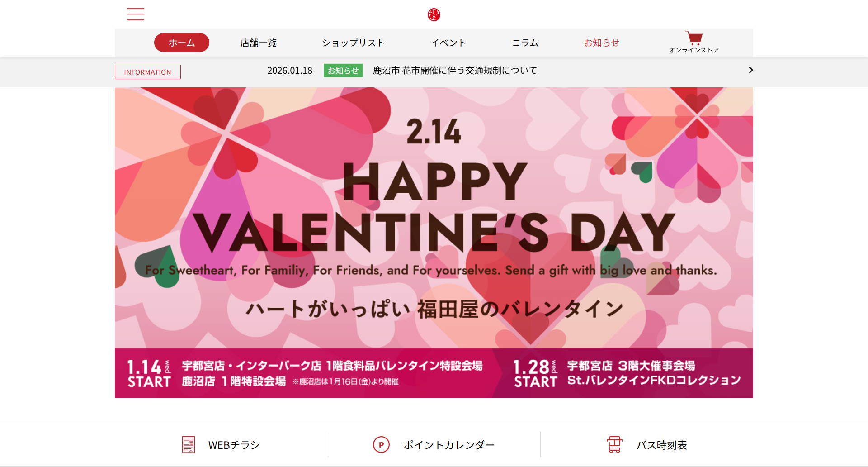Go to the イベント page

(x=448, y=43)
